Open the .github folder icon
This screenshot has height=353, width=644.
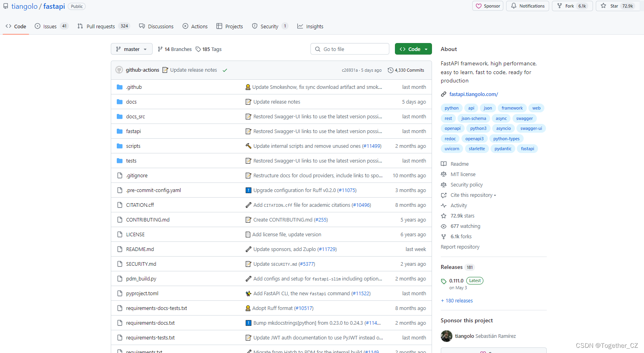click(x=120, y=87)
